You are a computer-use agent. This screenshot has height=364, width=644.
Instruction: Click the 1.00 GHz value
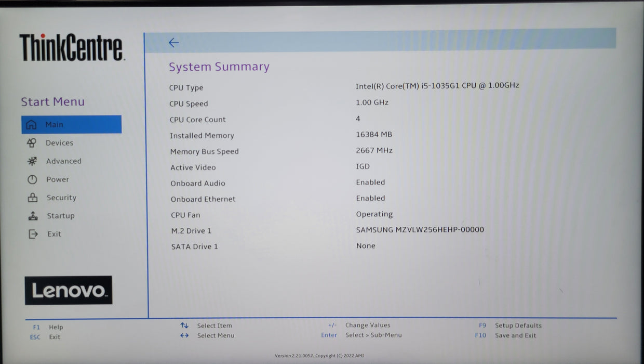(372, 102)
